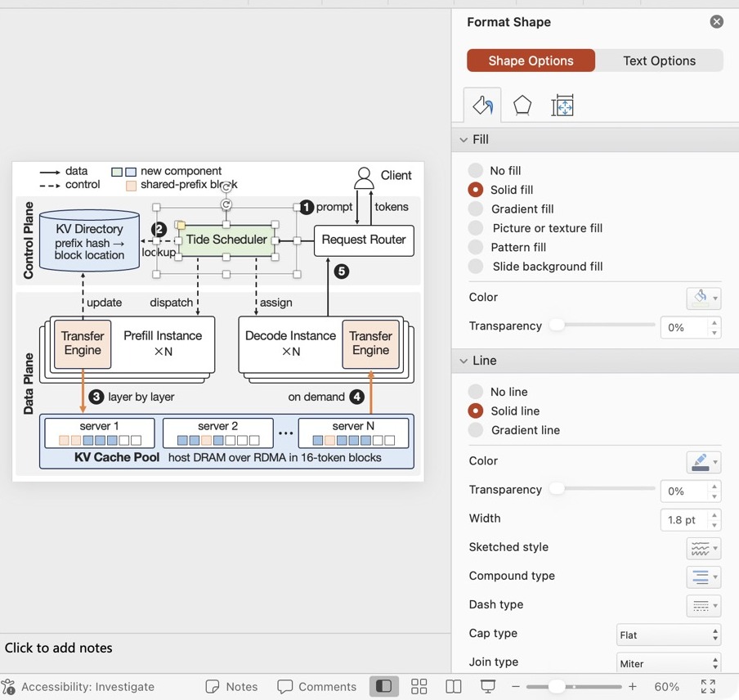This screenshot has width=739, height=700.
Task: Click the Accessibility Investigate status icon
Action: point(8,686)
